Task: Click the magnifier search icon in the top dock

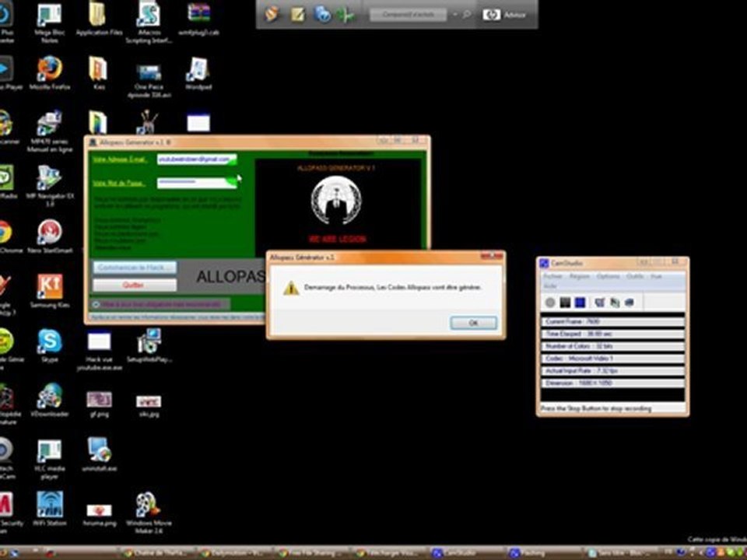Action: click(467, 15)
